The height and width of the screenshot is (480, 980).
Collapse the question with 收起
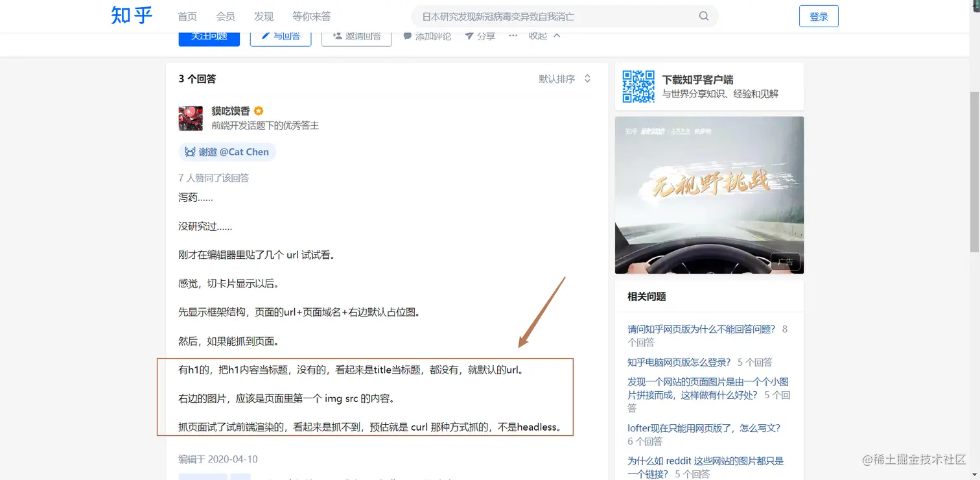(x=544, y=36)
